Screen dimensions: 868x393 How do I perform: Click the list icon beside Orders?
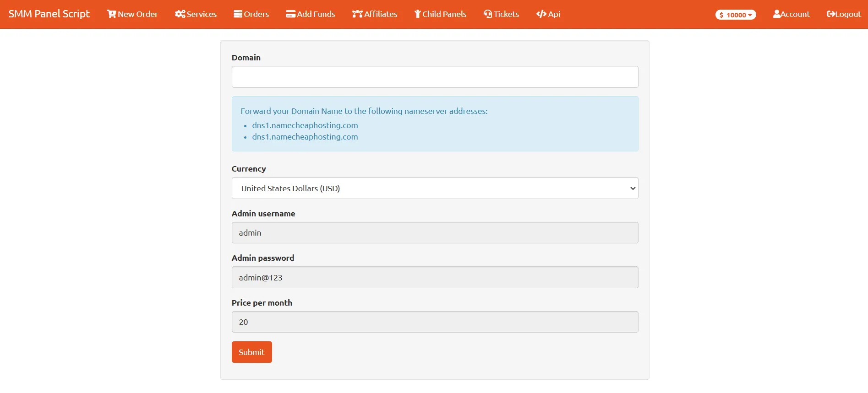[238, 14]
